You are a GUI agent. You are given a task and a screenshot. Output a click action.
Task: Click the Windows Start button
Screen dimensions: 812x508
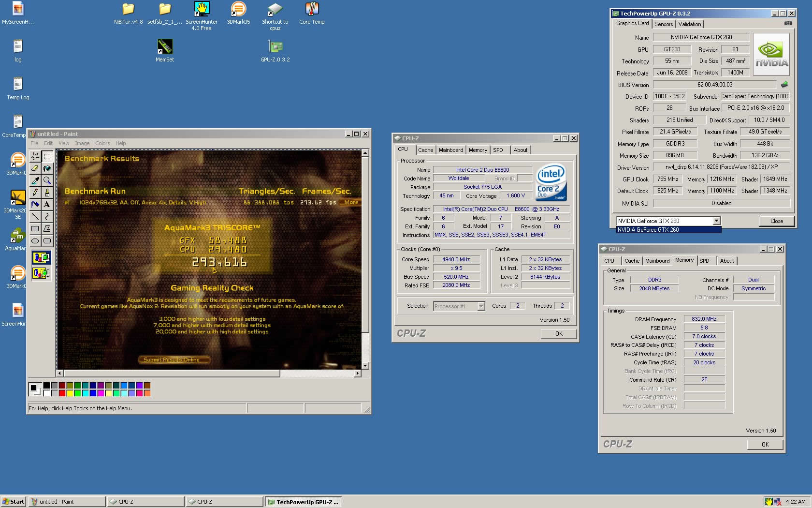click(13, 502)
